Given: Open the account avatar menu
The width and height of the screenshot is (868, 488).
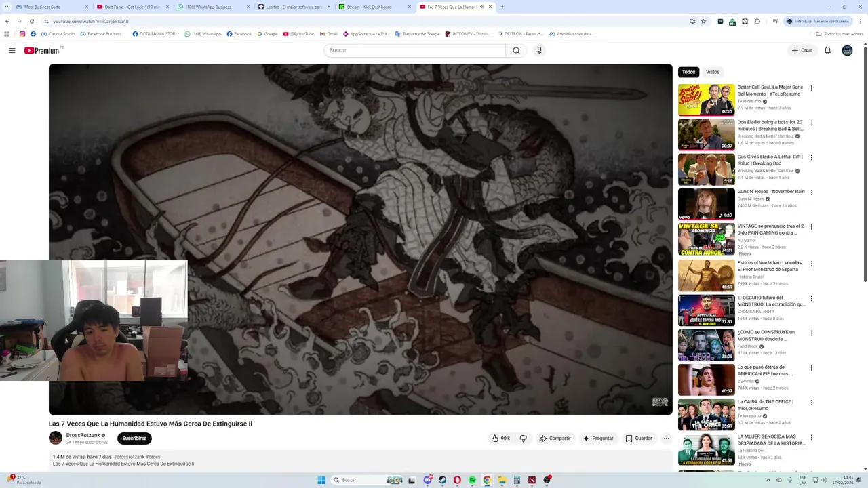Looking at the screenshot, I should pos(847,50).
